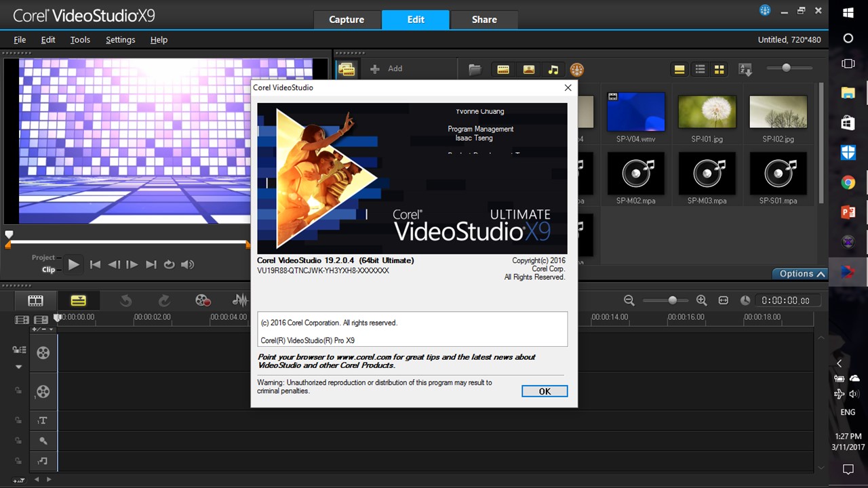Viewport: 868px width, 488px height.
Task: Toggle audio files filter in library
Action: pyautogui.click(x=553, y=69)
